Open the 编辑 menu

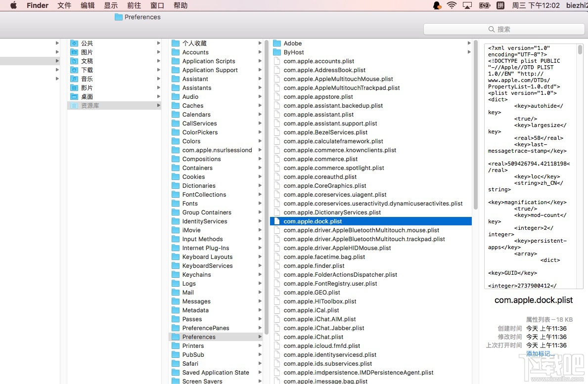click(x=88, y=5)
